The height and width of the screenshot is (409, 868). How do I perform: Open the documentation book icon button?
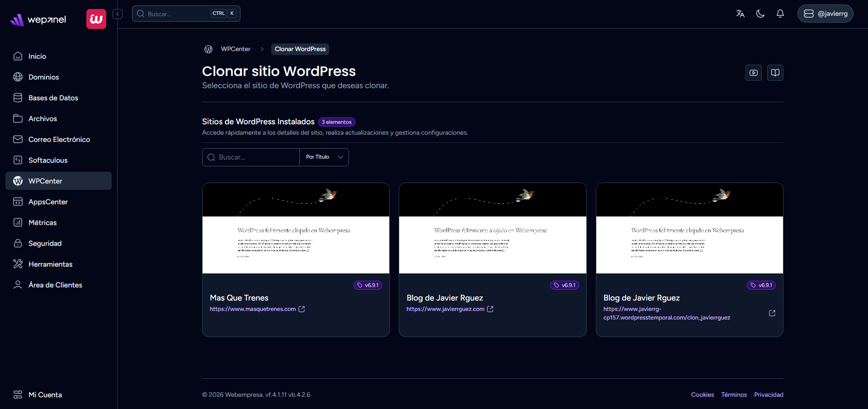pos(775,73)
